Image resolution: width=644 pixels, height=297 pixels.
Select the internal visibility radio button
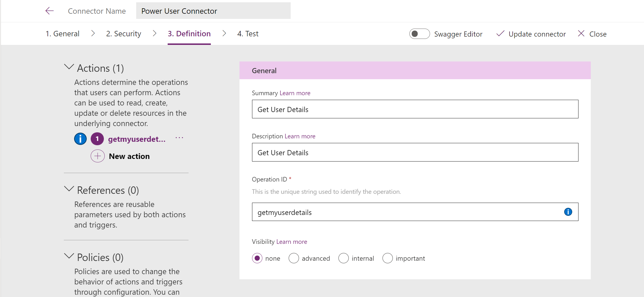(x=343, y=258)
